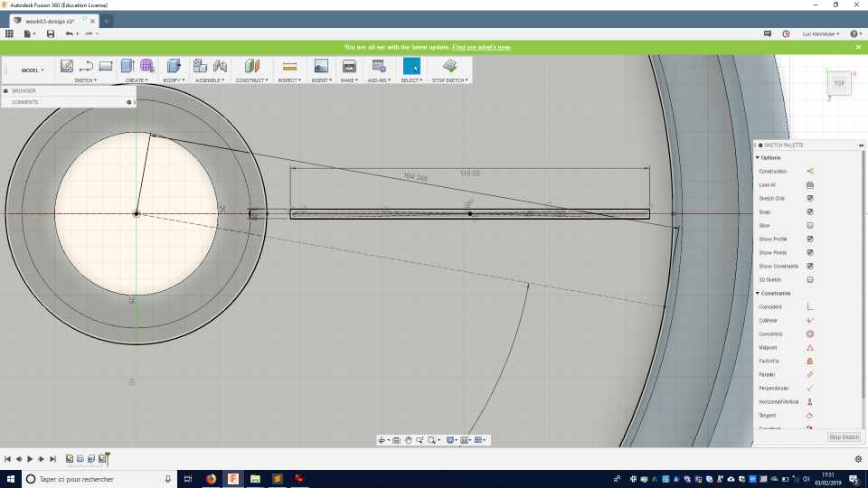Viewport: 868px width, 488px height.
Task: Select the sketch Line tool
Action: coord(86,66)
